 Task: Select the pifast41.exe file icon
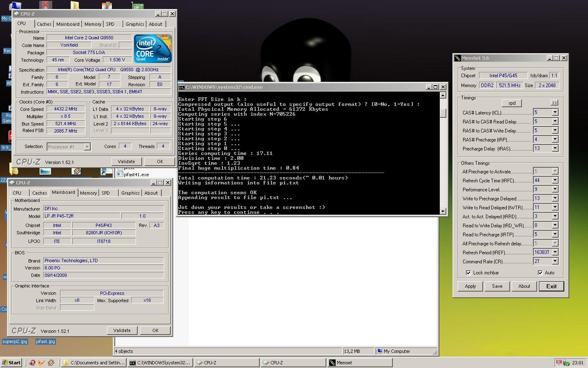pos(120,174)
